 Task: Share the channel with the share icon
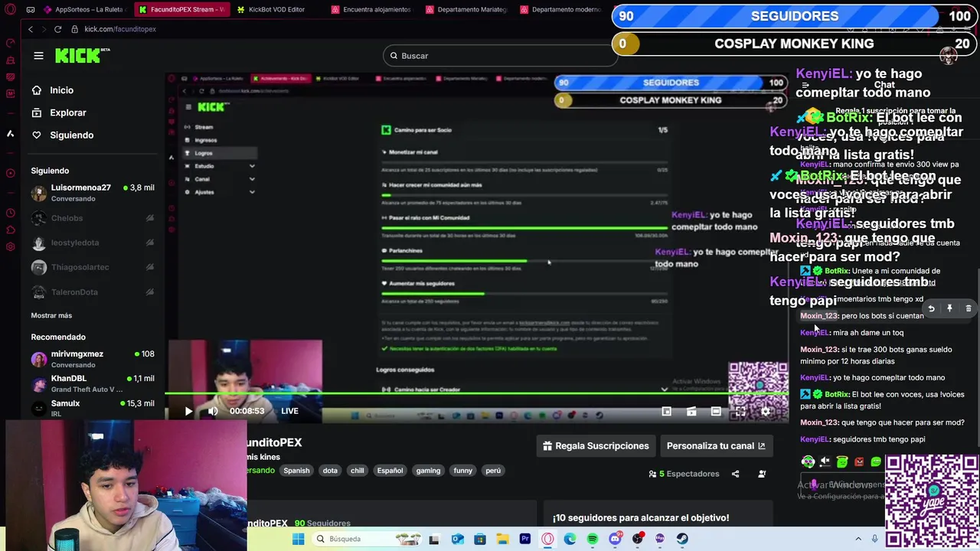(x=735, y=474)
